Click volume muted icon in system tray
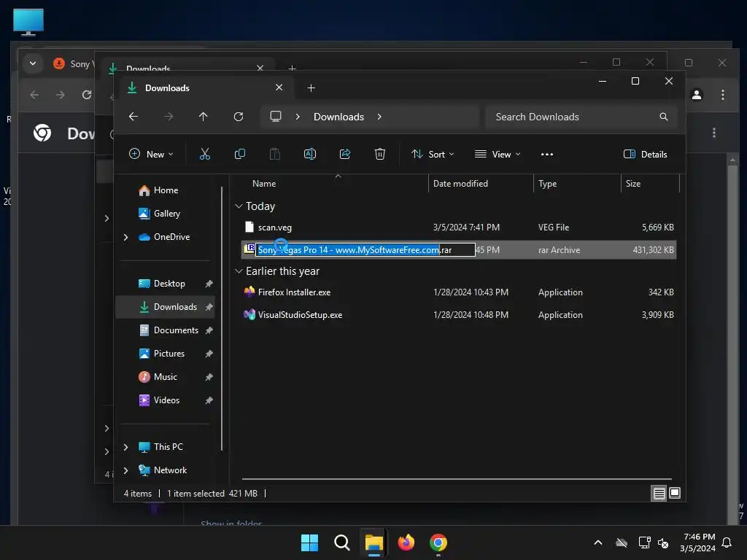This screenshot has width=747, height=560. [x=662, y=542]
